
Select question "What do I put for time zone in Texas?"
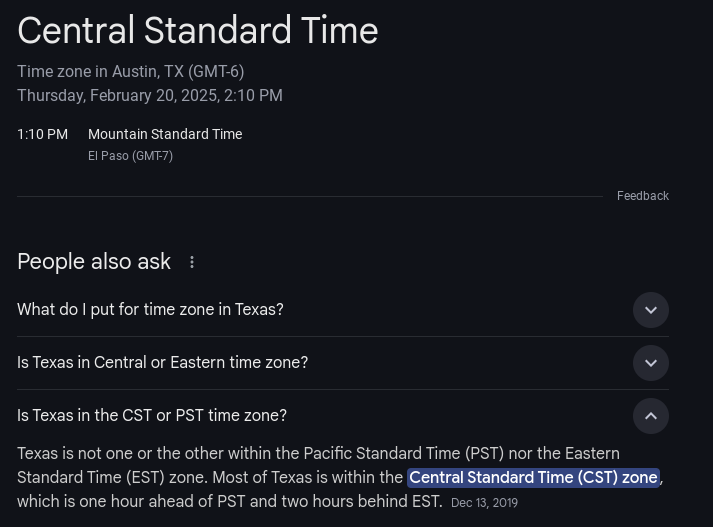click(150, 310)
